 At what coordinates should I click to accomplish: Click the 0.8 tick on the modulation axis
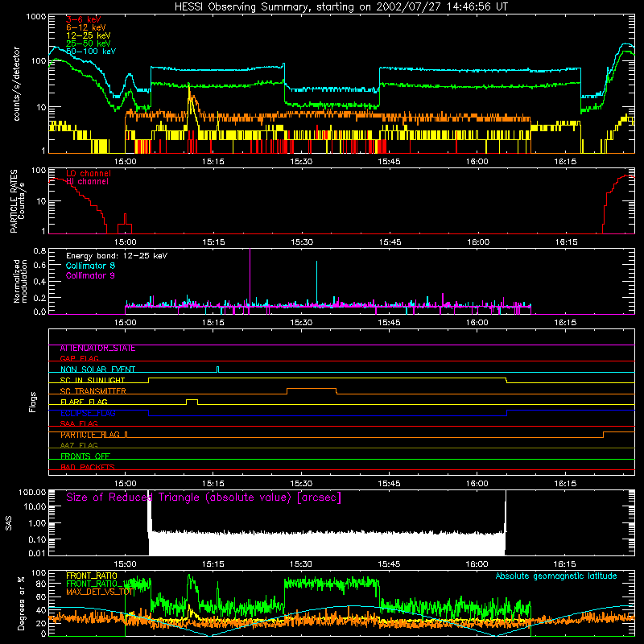point(39,251)
